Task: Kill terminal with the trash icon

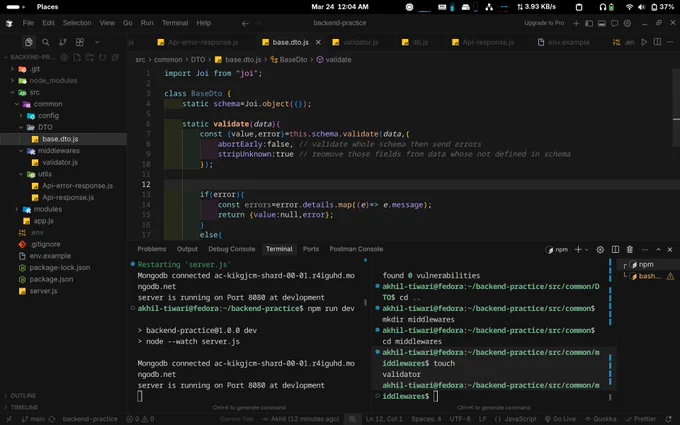Action: click(630, 250)
